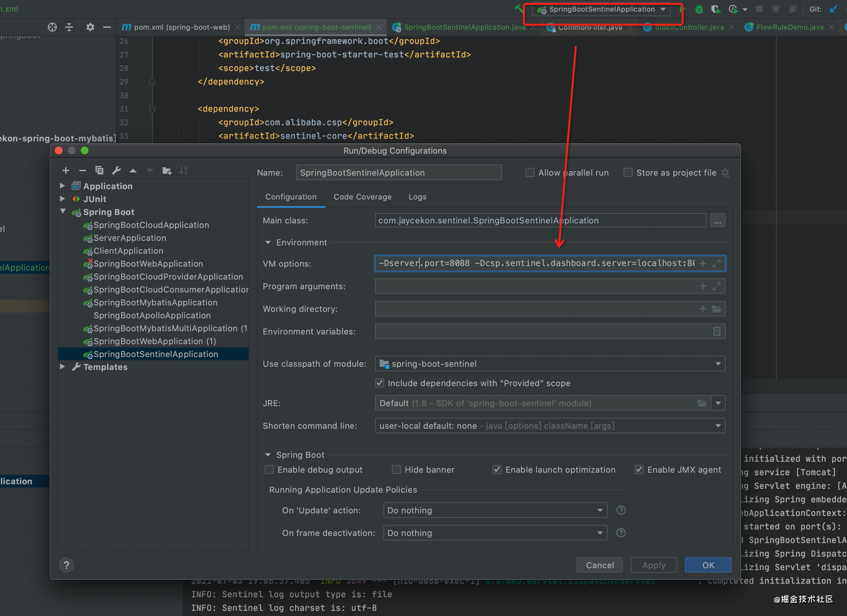Open help for frame deactivation policy
Viewport: 847px width, 616px height.
click(x=621, y=533)
